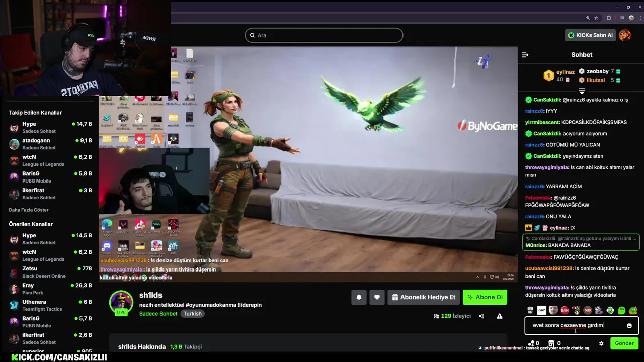Click the heart follow button
The image size is (644, 362).
click(377, 297)
